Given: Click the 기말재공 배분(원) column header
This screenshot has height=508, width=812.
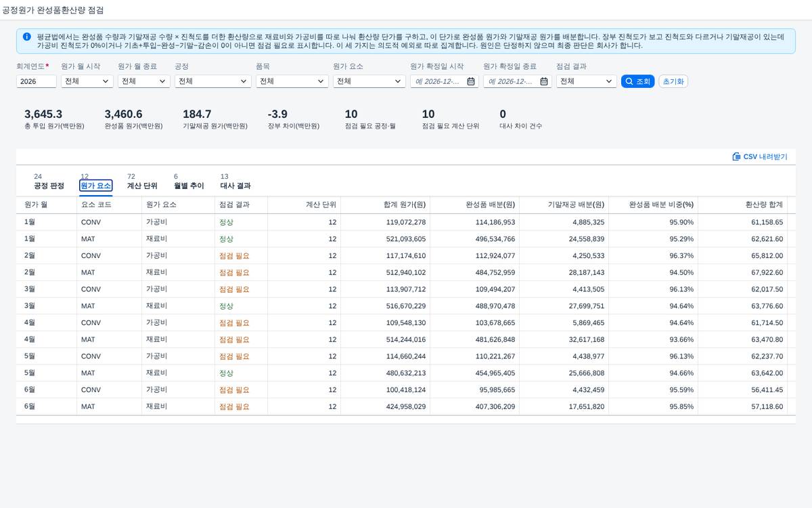Looking at the screenshot, I should point(564,205).
